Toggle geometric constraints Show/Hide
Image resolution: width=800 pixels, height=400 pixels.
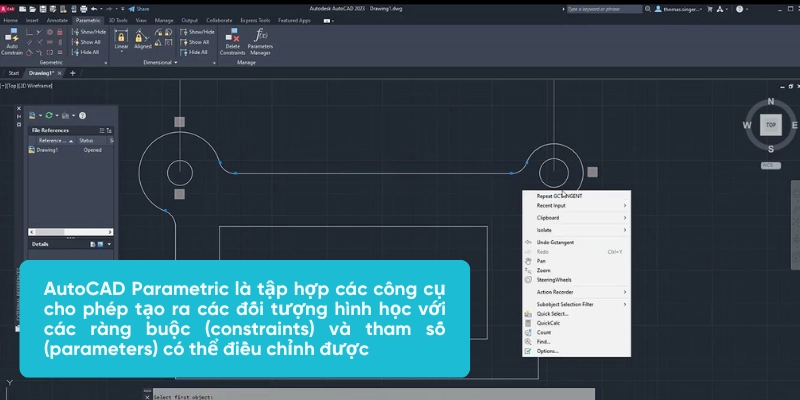coord(89,32)
